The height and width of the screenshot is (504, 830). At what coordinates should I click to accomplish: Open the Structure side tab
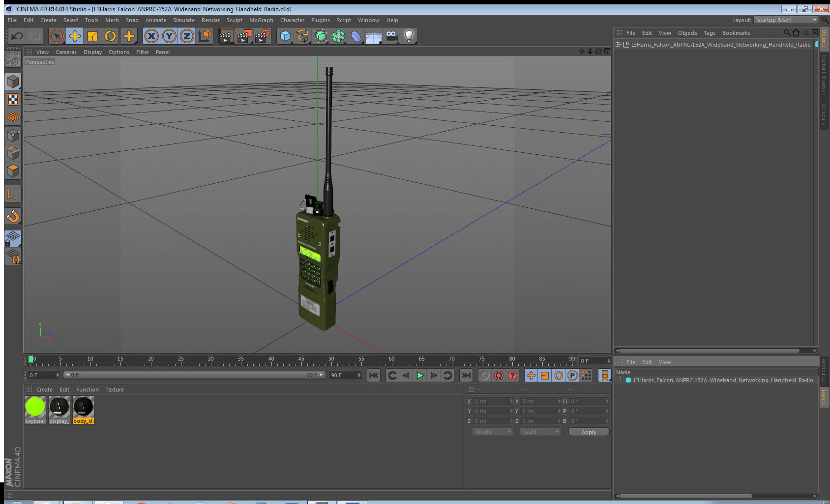pyautogui.click(x=824, y=114)
